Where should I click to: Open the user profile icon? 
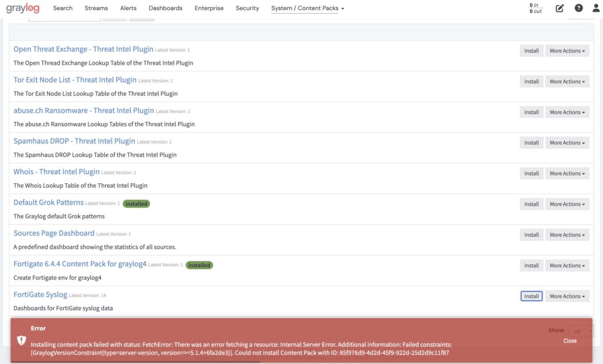tap(596, 8)
